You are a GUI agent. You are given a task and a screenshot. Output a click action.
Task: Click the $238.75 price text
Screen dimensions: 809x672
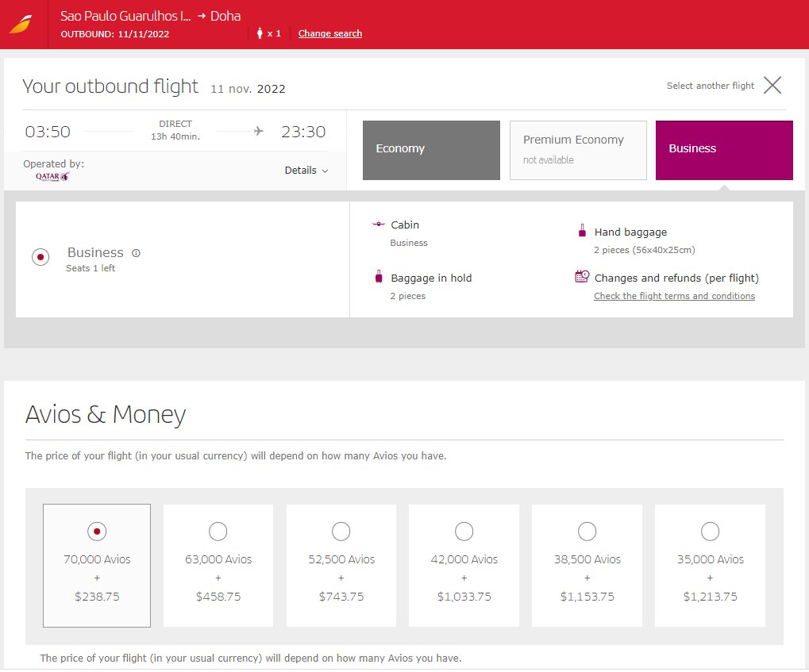tap(97, 597)
